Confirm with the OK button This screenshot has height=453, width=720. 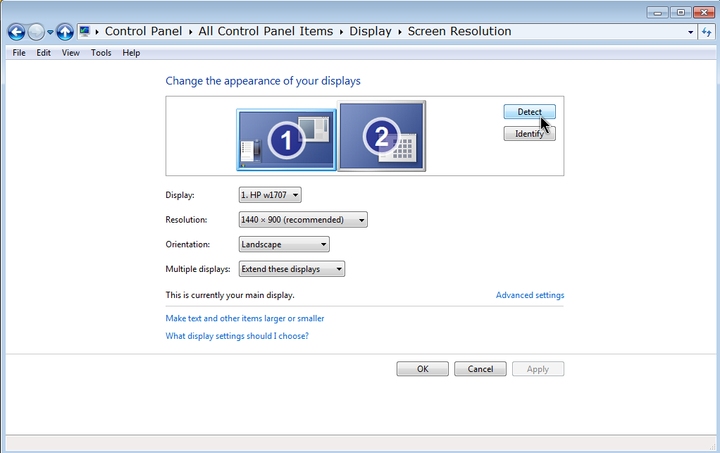click(422, 369)
